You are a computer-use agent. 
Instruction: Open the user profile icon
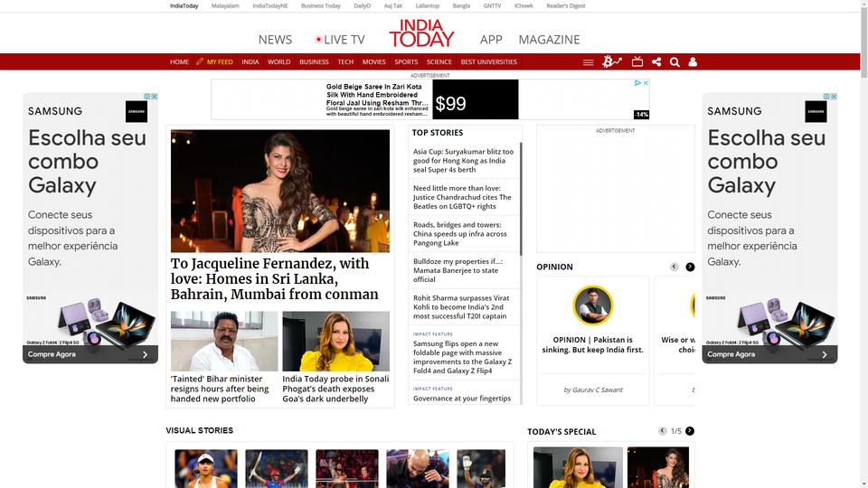(x=693, y=62)
